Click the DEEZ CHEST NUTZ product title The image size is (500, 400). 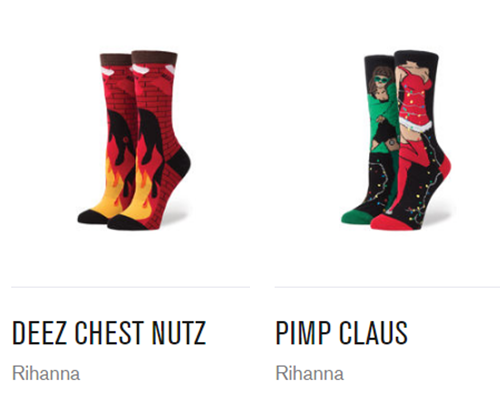coord(109,332)
